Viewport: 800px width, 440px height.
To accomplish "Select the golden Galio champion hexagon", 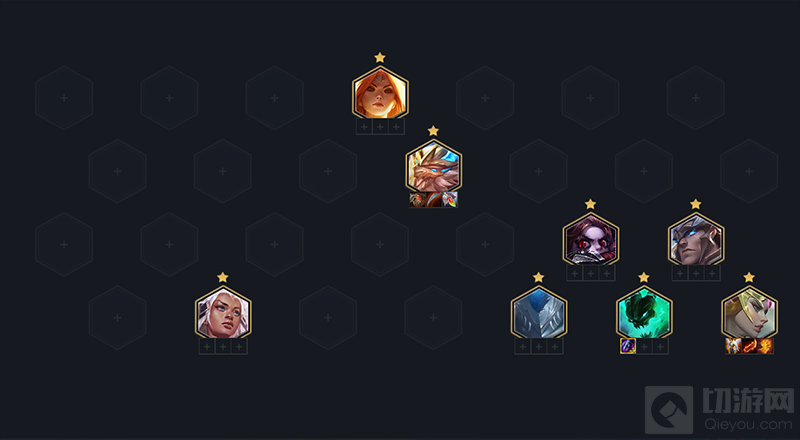I will click(434, 167).
